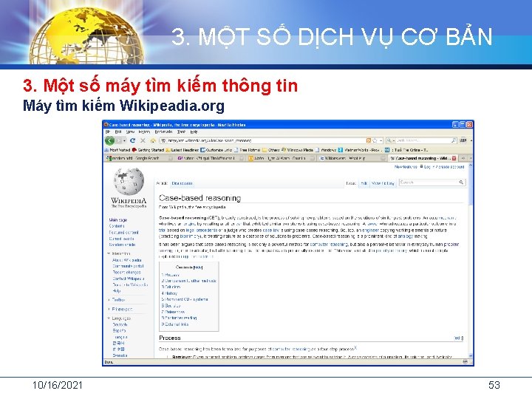Click the Case-based reasoning article heading
The width and height of the screenshot is (532, 399).
(x=199, y=198)
